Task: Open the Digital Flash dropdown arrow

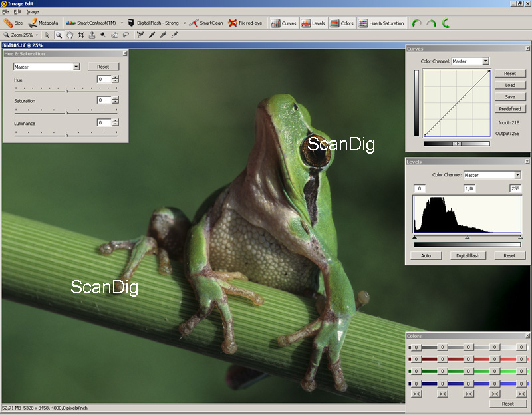Action: point(185,23)
